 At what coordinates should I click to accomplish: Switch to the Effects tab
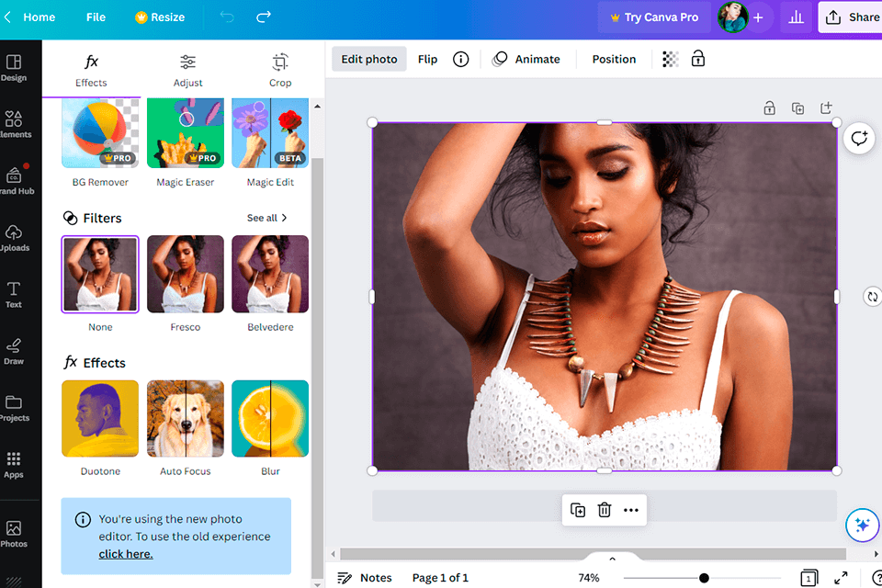tap(91, 71)
